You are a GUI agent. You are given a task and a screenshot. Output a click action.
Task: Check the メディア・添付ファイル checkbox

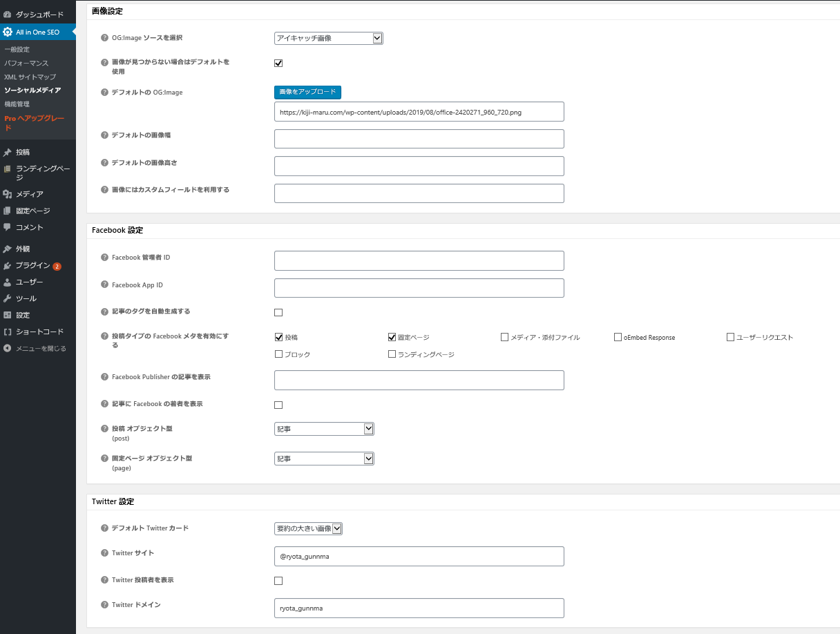(x=505, y=337)
